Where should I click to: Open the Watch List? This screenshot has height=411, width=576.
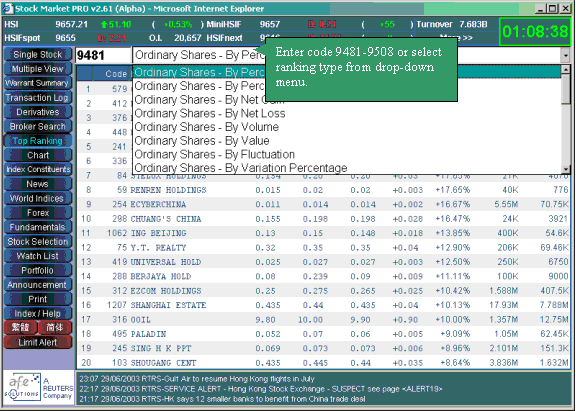click(x=37, y=256)
